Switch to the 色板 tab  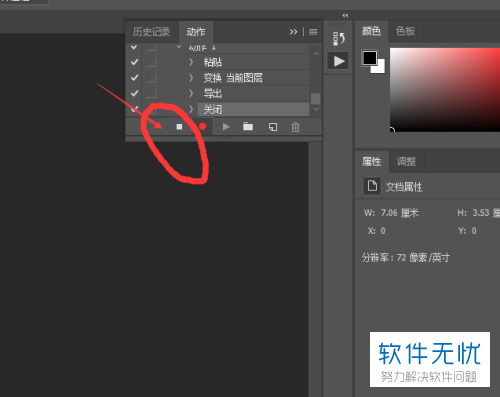pyautogui.click(x=405, y=31)
